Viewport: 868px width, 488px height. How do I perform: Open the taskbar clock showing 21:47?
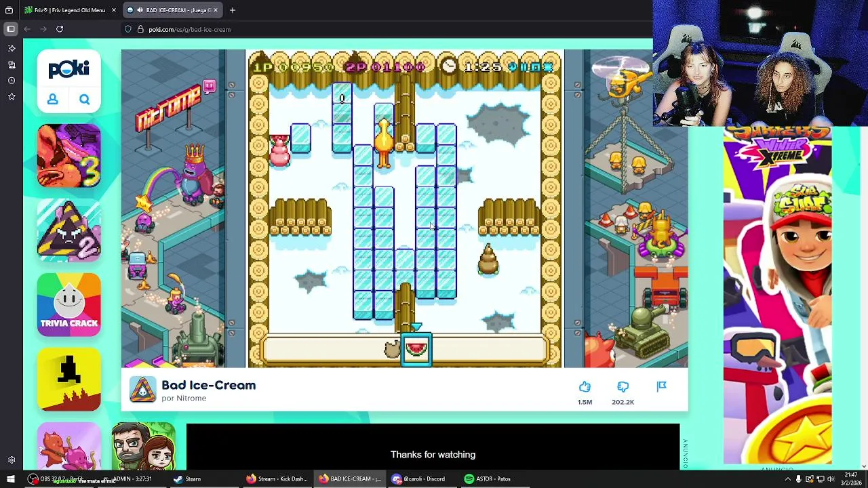point(851,479)
